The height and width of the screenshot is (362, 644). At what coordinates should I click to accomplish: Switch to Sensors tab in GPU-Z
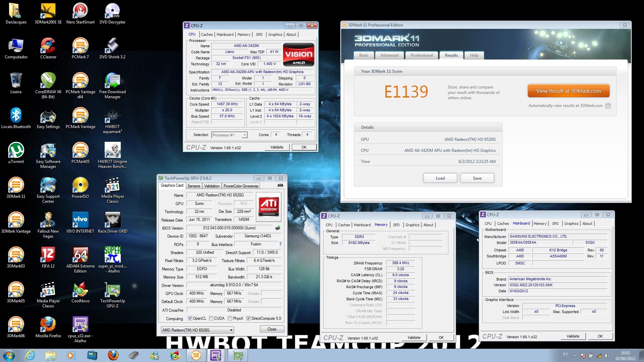point(194,186)
